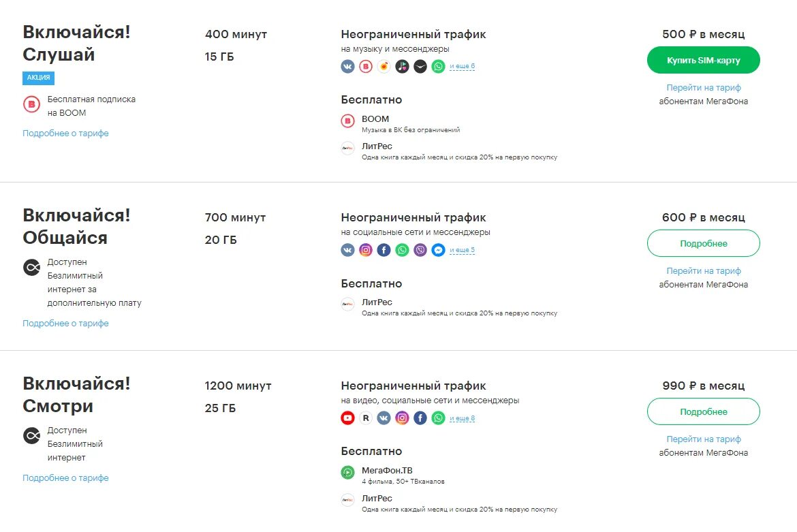Screen dimensions: 797x532
Task: Open "Подробнее о тарифе" for Слушай plan
Action: [65, 134]
